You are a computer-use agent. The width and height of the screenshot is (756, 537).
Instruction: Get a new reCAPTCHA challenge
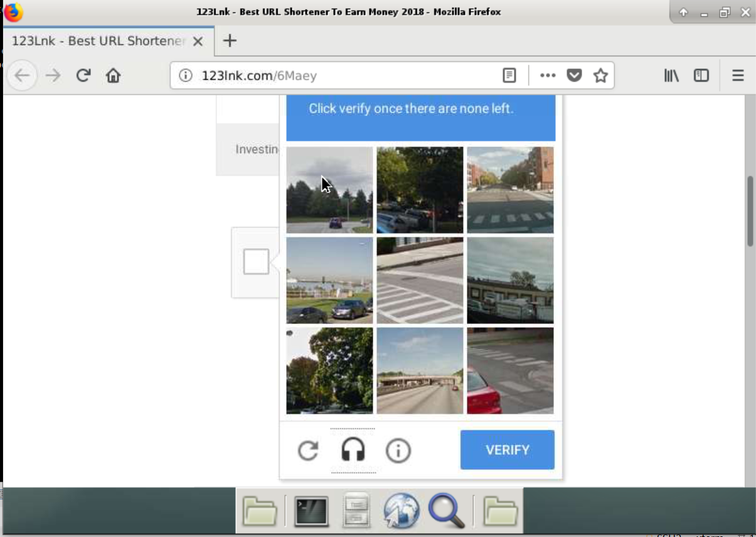coord(308,450)
